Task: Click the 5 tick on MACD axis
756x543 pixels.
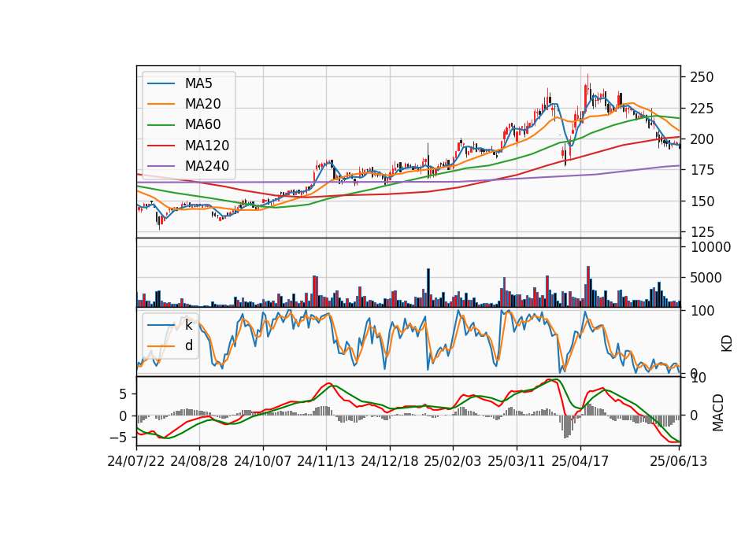Action: (123, 394)
